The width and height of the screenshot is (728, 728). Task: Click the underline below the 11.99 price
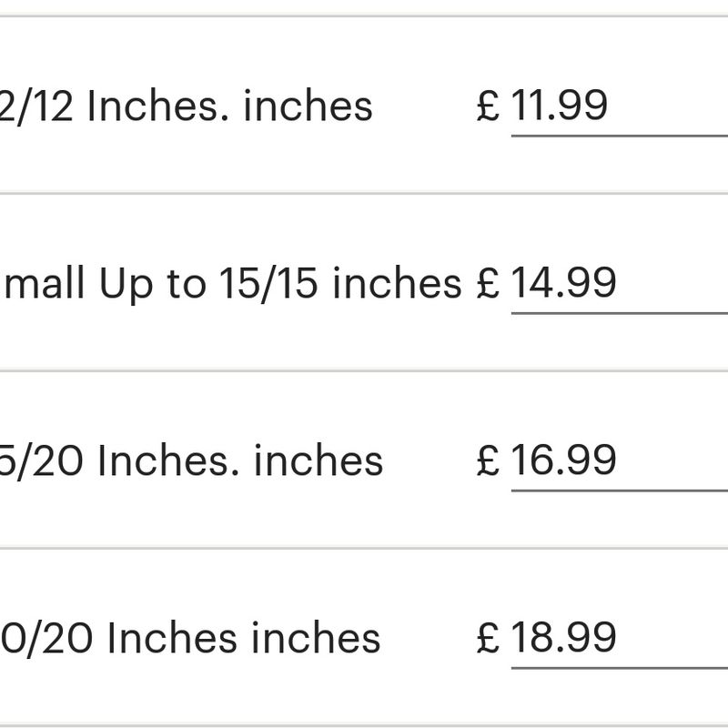point(619,136)
